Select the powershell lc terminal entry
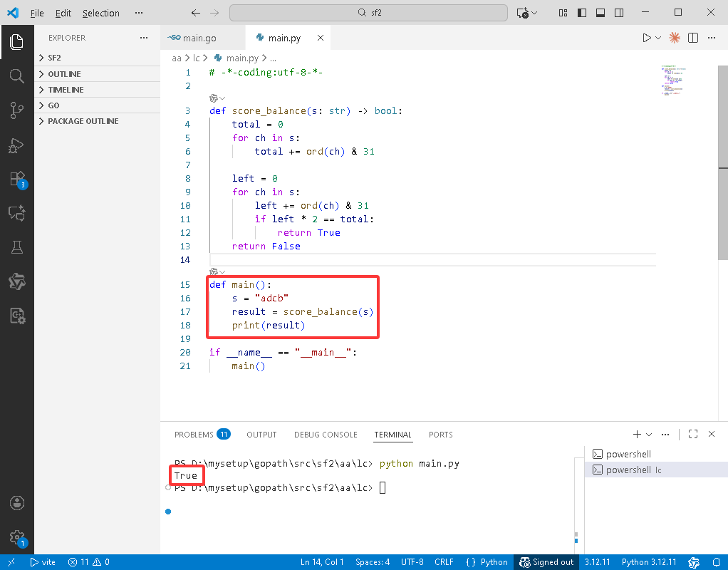This screenshot has height=570, width=728. pyautogui.click(x=656, y=470)
